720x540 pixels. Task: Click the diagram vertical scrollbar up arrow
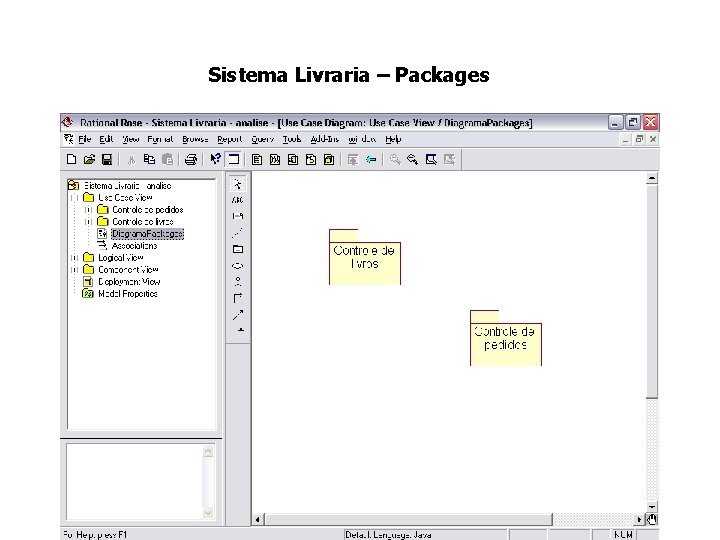pos(652,178)
